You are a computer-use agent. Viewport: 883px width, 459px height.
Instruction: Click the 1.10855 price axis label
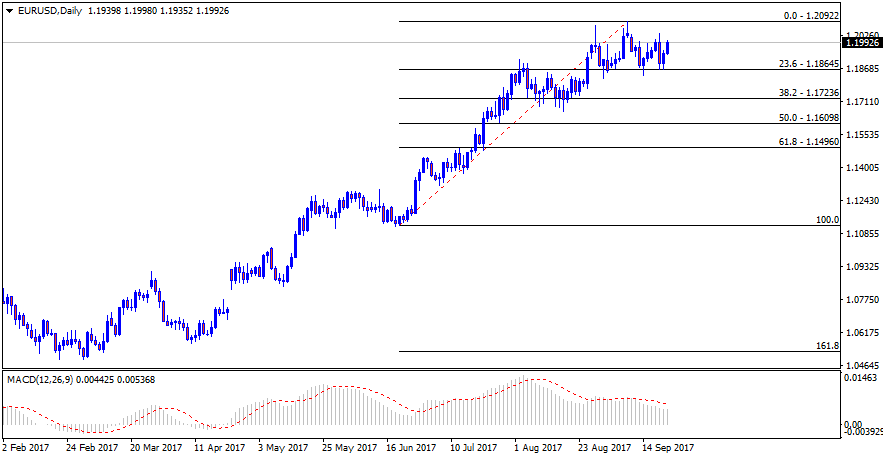pyautogui.click(x=862, y=234)
